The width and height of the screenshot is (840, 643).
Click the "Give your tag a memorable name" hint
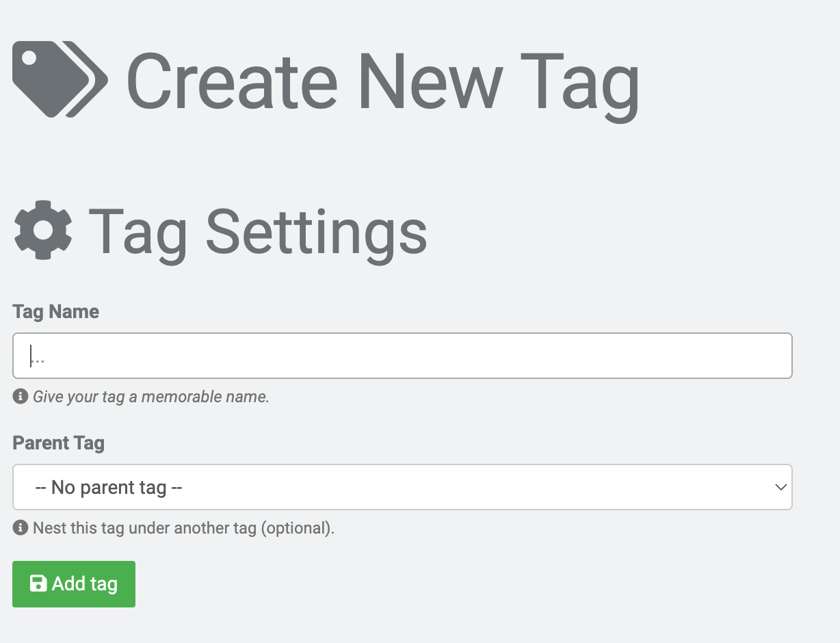pyautogui.click(x=151, y=397)
